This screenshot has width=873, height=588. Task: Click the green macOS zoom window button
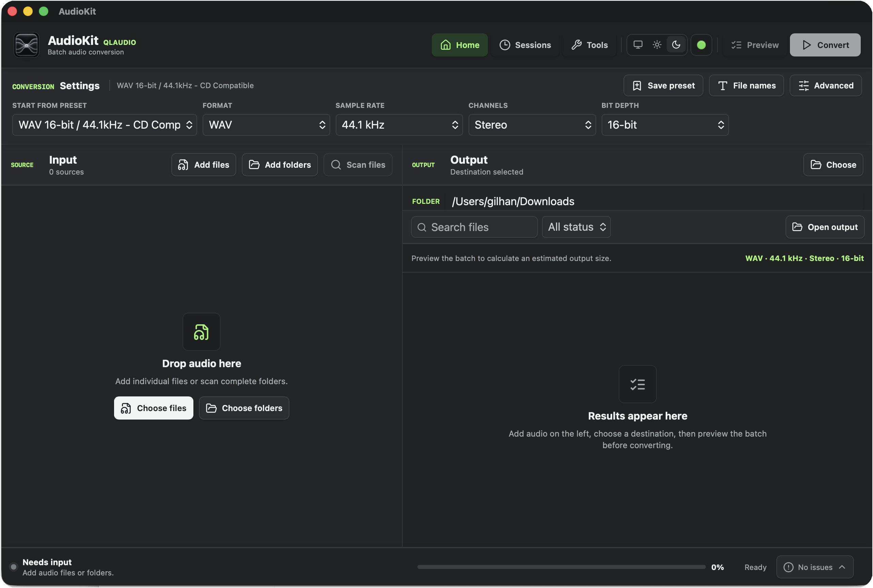coord(44,11)
